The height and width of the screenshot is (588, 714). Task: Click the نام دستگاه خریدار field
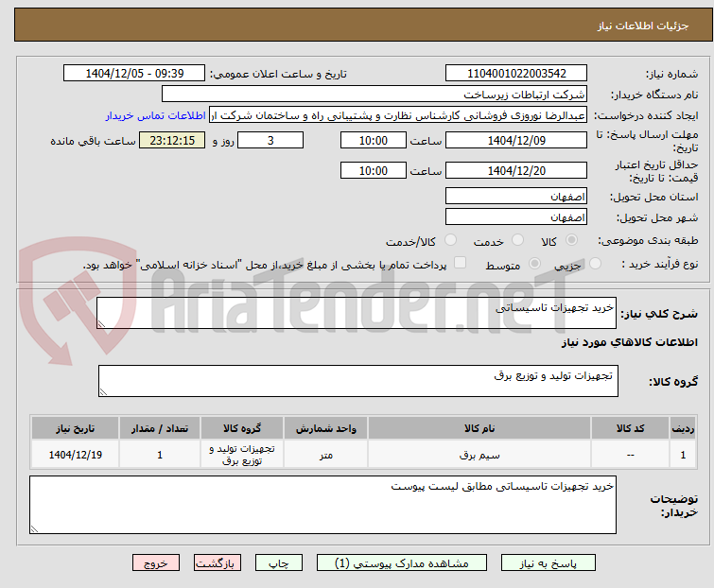pyautogui.click(x=374, y=95)
